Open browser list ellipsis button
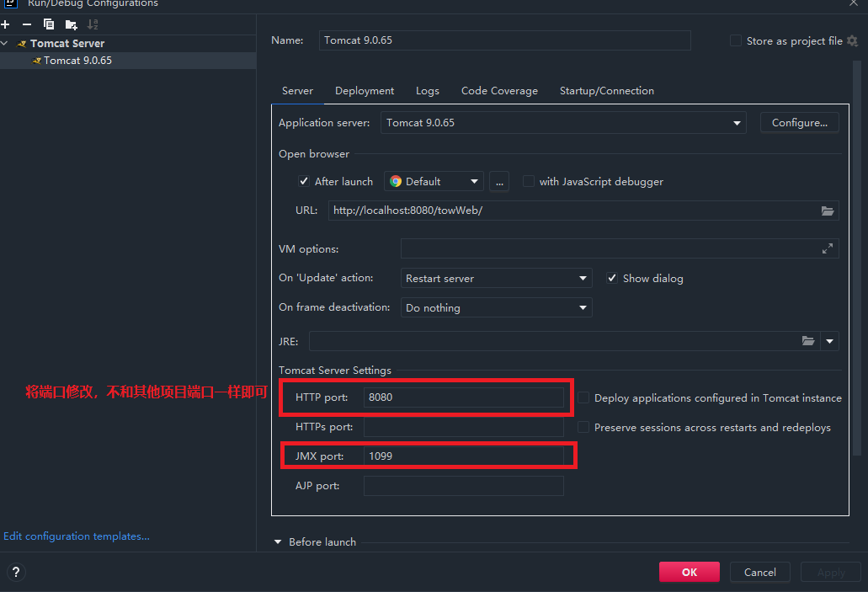The width and height of the screenshot is (868, 592). (499, 182)
